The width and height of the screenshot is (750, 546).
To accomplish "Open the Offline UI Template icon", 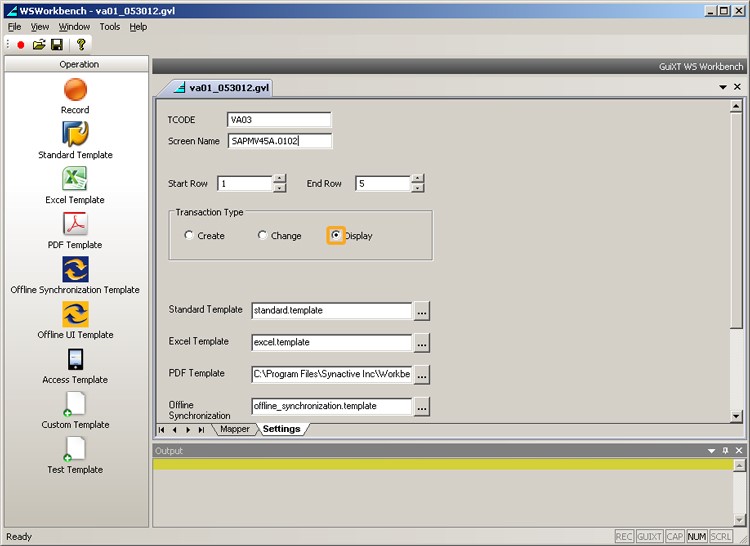I will pos(75,314).
